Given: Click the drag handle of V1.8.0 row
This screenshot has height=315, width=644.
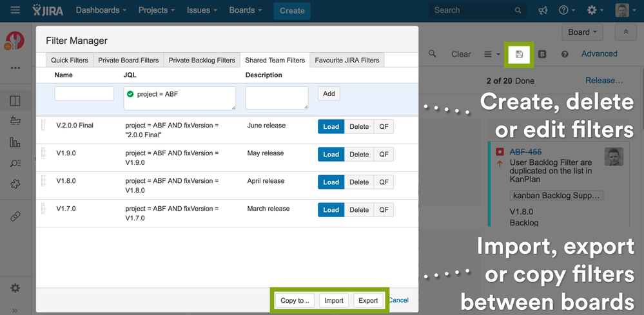Looking at the screenshot, I should click(x=43, y=180).
